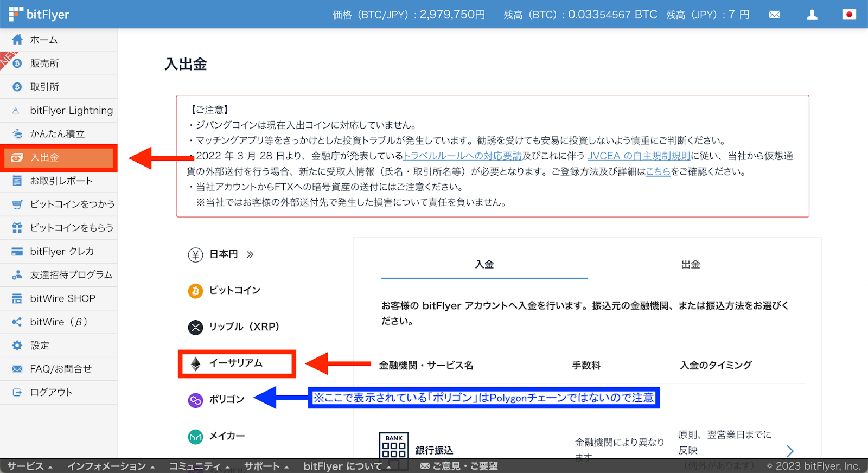Open 販売所 in the sidebar
This screenshot has height=473, width=868.
click(x=59, y=63)
